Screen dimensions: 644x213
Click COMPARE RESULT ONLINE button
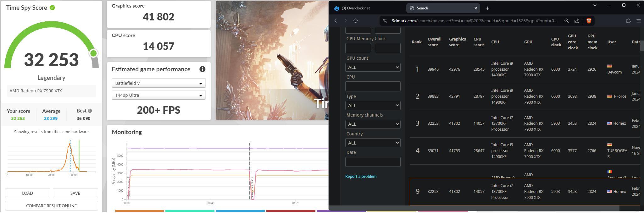51,206
